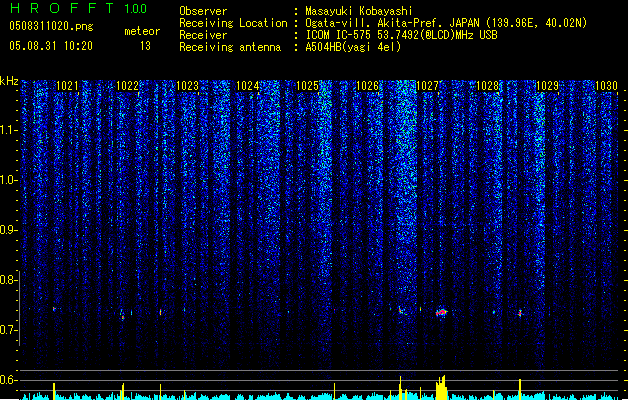
Task: Click the "Receiving Location" label
Action: (x=233, y=23)
